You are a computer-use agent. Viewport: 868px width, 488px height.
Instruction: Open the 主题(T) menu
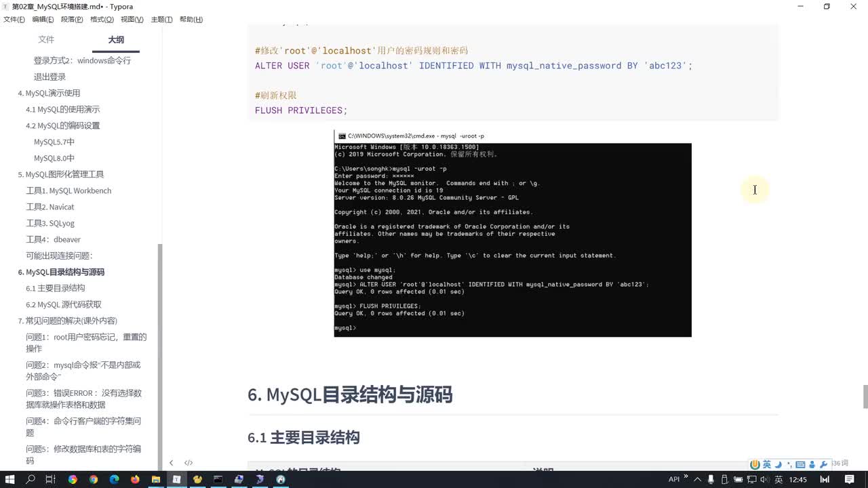161,19
